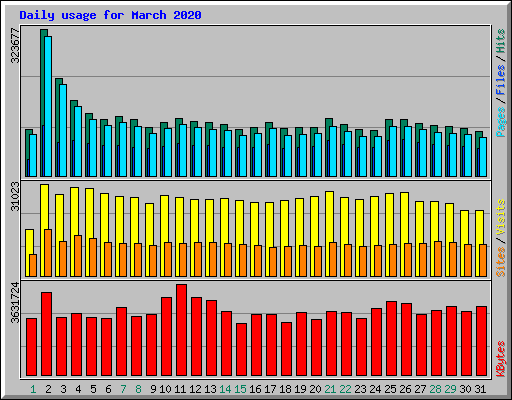Select the cyan Files bar for day 3
The width and height of the screenshot is (512, 400).
63,130
